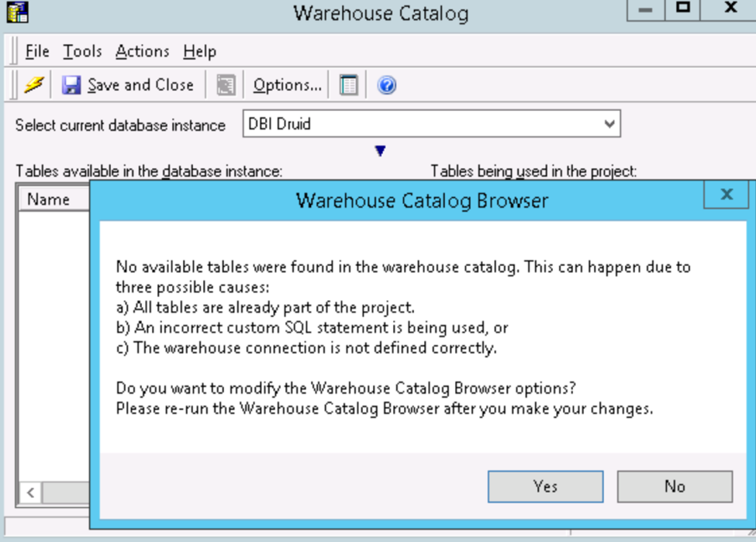Click the blue down-arrow below instance dropdown
The width and height of the screenshot is (756, 542).
pyautogui.click(x=380, y=151)
